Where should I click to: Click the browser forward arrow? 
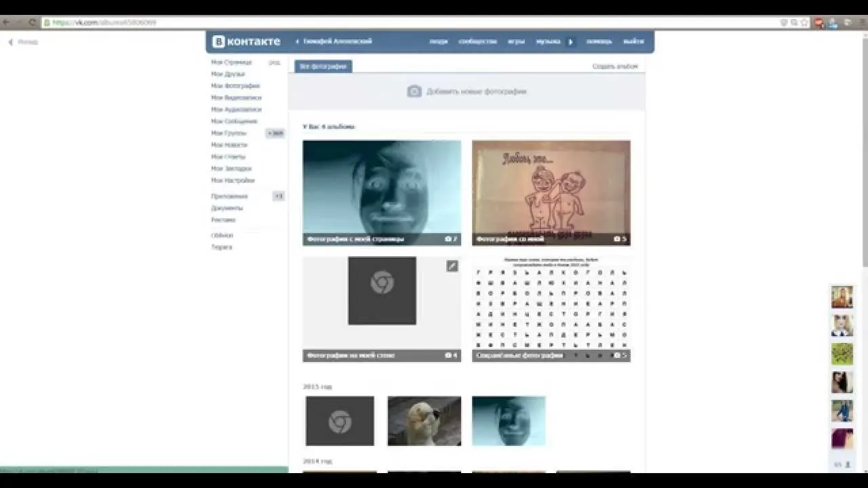pos(18,22)
